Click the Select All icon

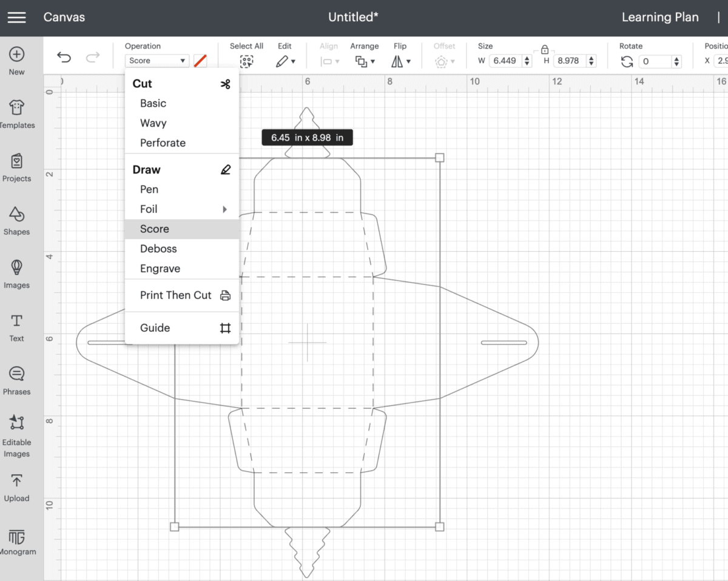[246, 61]
